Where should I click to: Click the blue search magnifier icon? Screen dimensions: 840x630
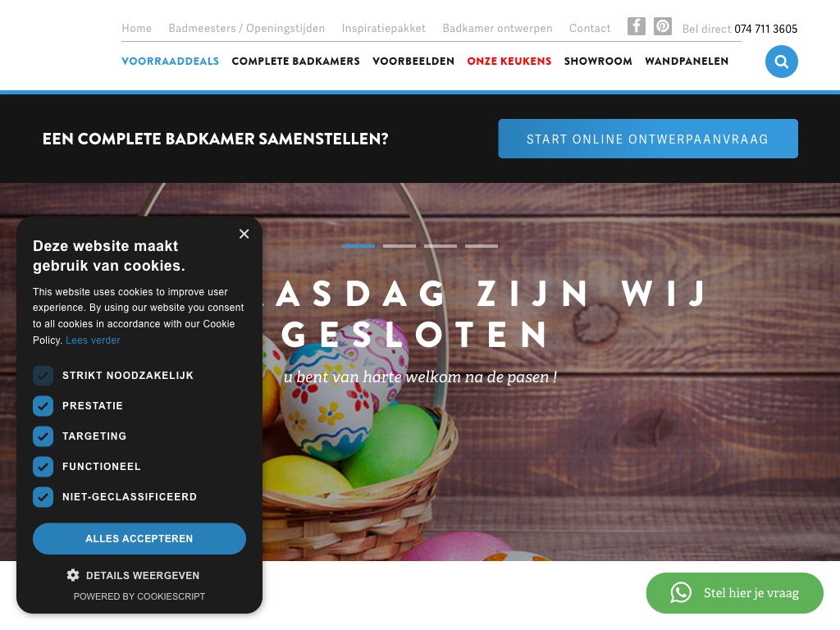(x=781, y=62)
